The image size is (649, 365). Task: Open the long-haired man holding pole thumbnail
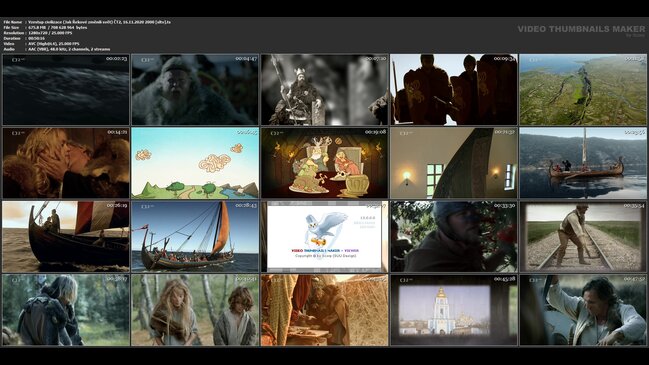583,310
